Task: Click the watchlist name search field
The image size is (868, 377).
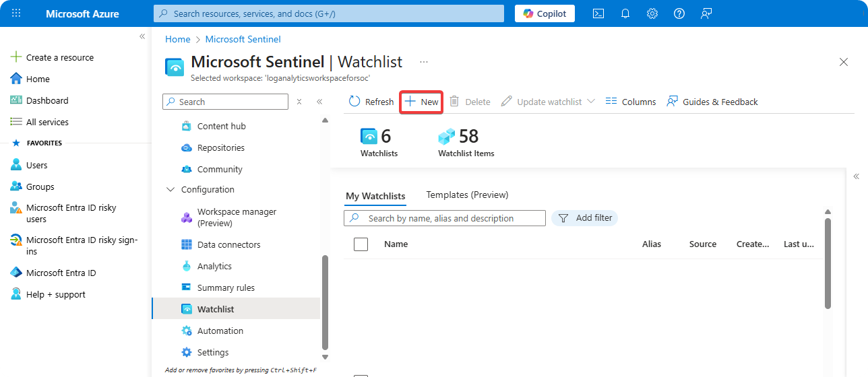Action: click(x=452, y=218)
